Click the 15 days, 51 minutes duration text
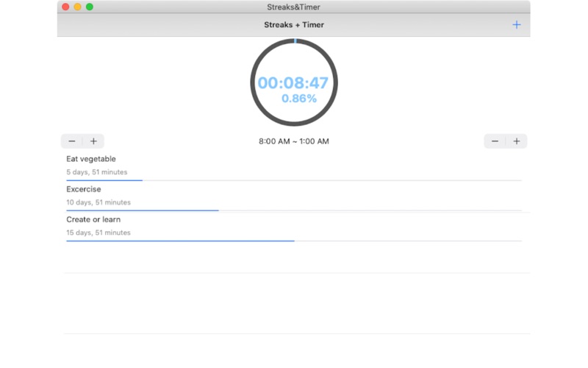588x368 pixels. pos(98,233)
